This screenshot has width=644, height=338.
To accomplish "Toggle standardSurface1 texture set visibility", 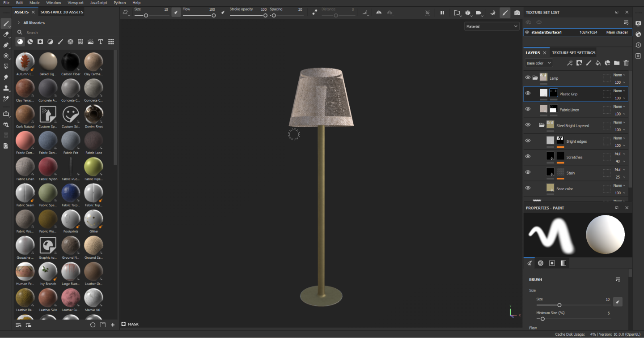I will pyautogui.click(x=527, y=32).
